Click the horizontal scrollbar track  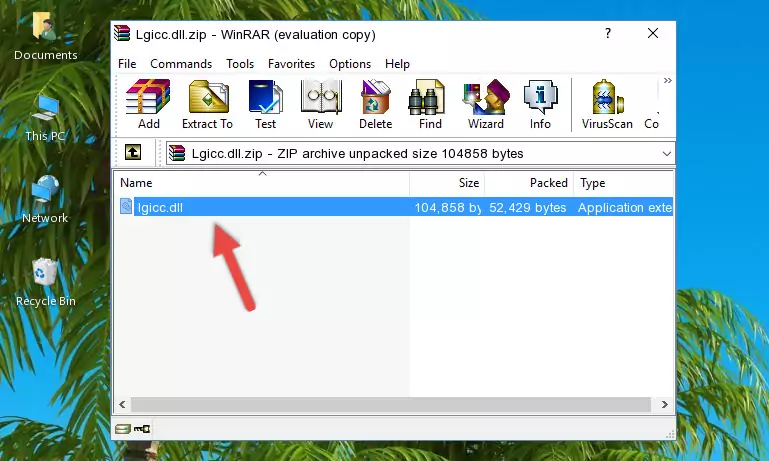pos(391,405)
